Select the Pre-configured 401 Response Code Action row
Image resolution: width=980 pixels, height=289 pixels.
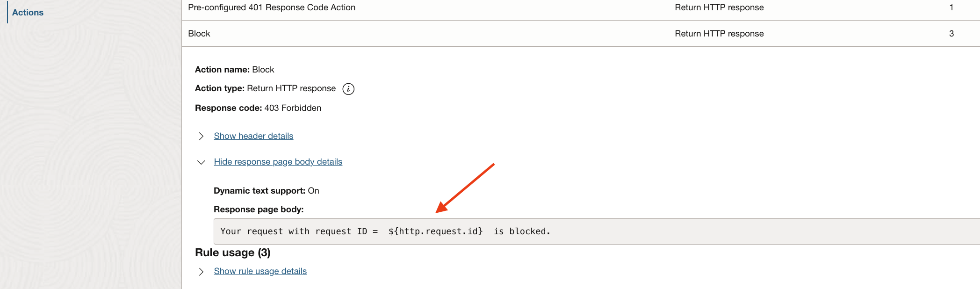click(272, 7)
